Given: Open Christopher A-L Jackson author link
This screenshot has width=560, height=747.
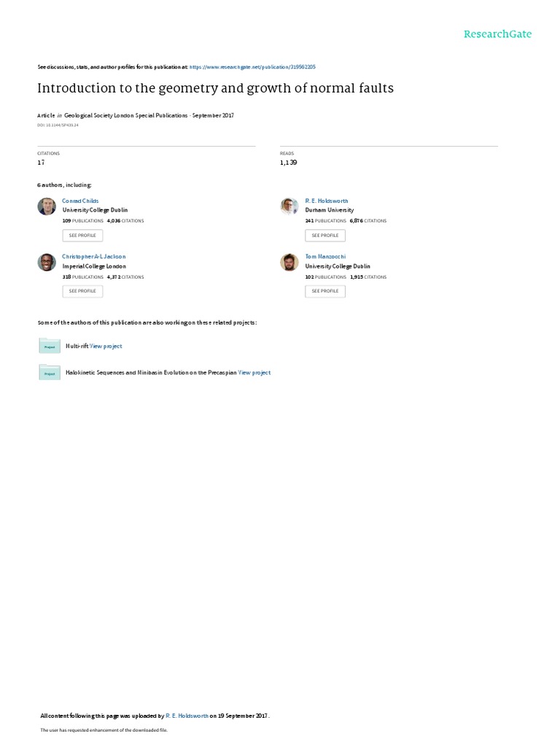Looking at the screenshot, I should [x=94, y=256].
